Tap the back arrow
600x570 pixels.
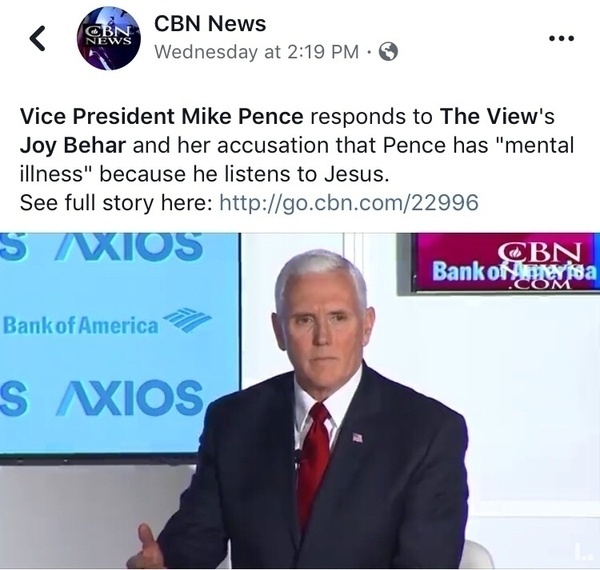pyautogui.click(x=37, y=39)
